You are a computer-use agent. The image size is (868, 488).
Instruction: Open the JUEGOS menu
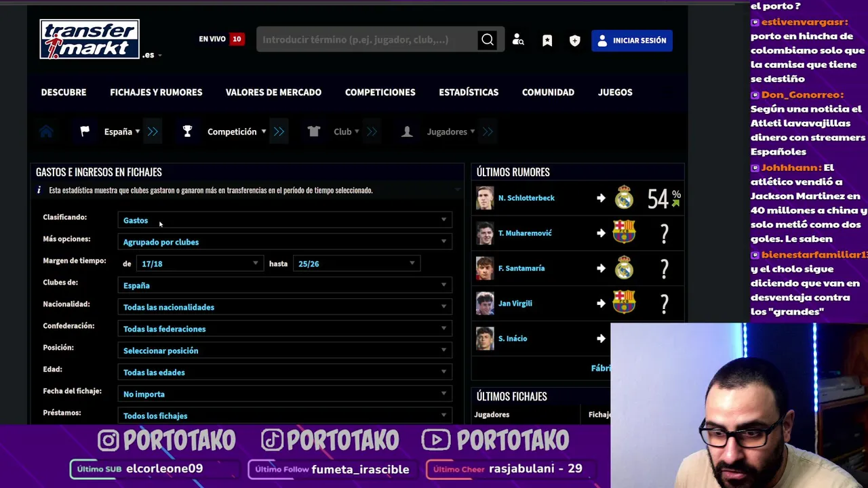pyautogui.click(x=615, y=92)
